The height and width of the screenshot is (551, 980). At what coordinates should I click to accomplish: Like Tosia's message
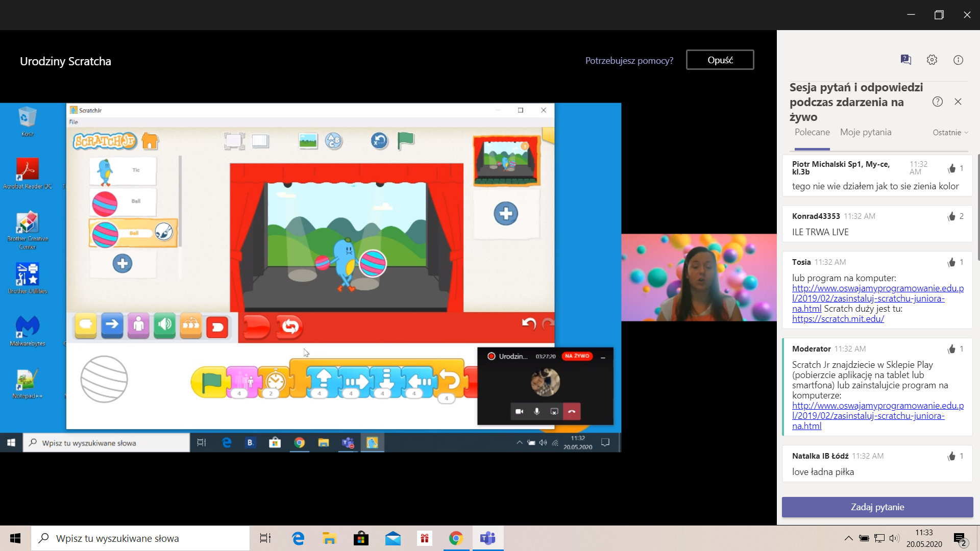(951, 262)
